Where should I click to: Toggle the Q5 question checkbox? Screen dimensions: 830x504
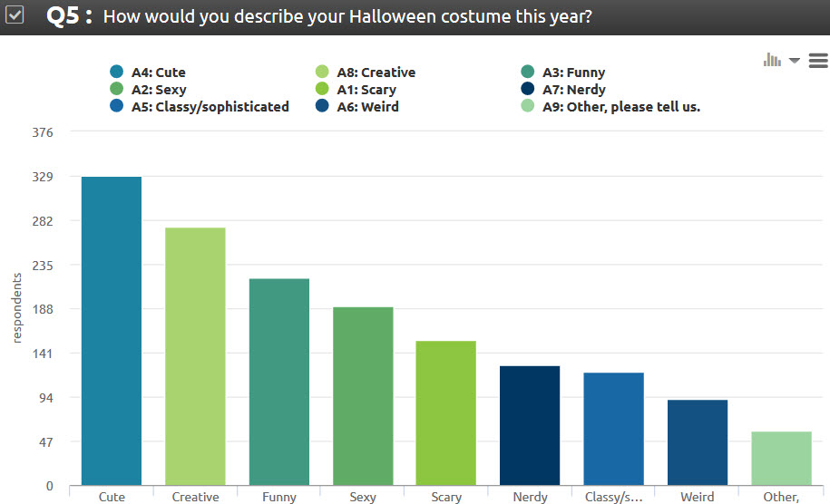click(15, 15)
